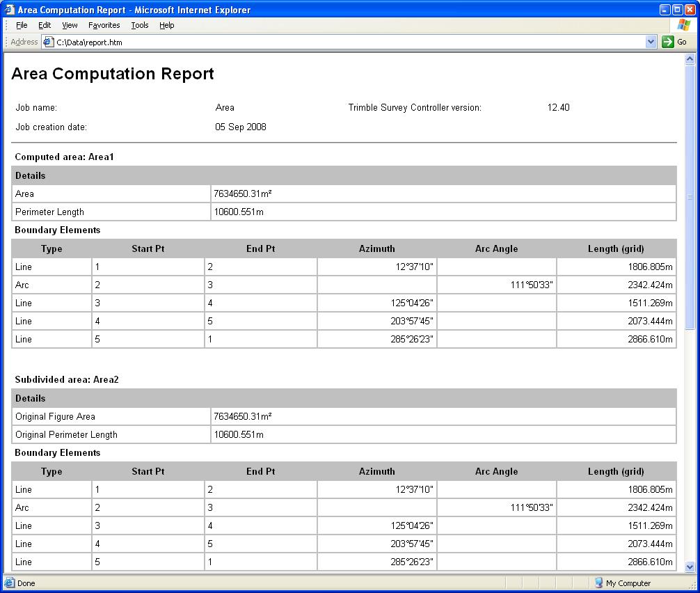Open the Help menu
700x593 pixels.
pos(166,25)
